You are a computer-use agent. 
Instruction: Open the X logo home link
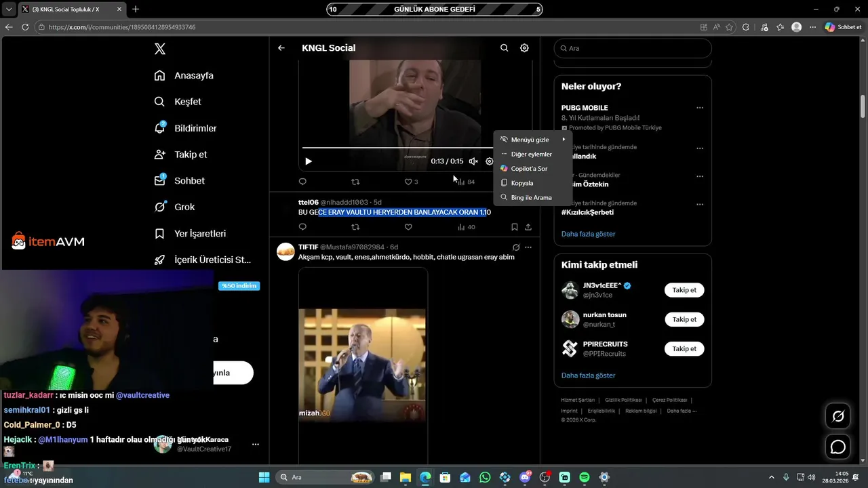(159, 49)
